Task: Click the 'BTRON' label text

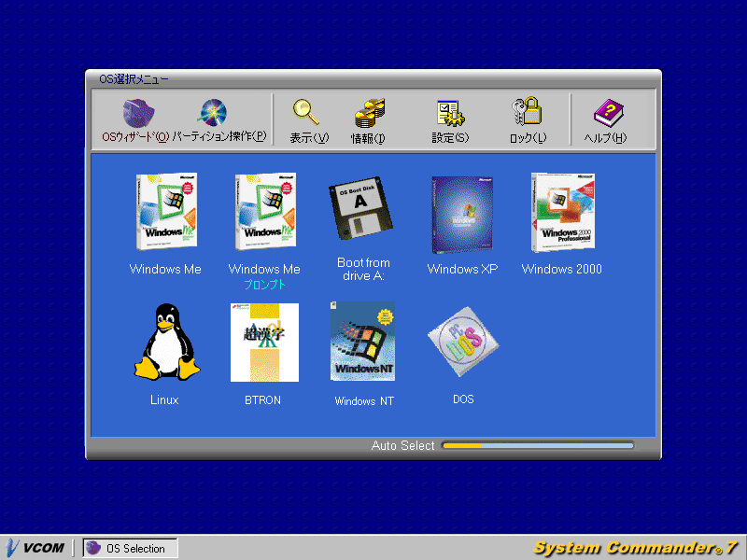Action: pyautogui.click(x=262, y=400)
